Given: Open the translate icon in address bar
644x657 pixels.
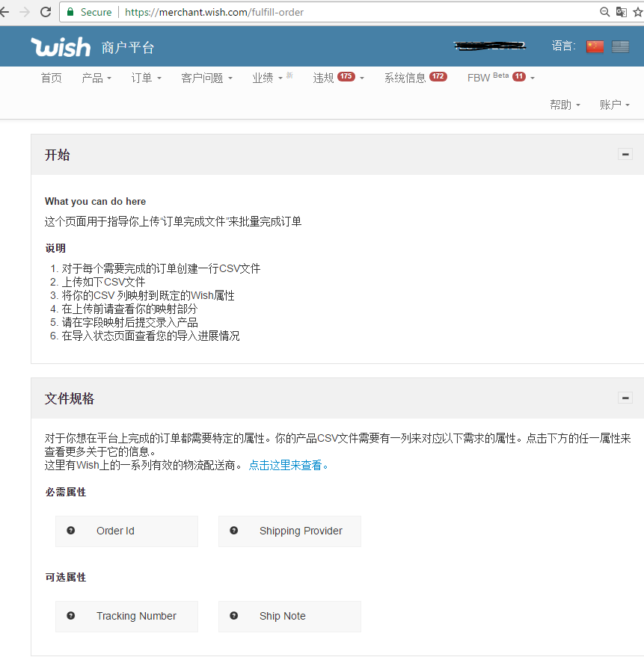Looking at the screenshot, I should (621, 12).
